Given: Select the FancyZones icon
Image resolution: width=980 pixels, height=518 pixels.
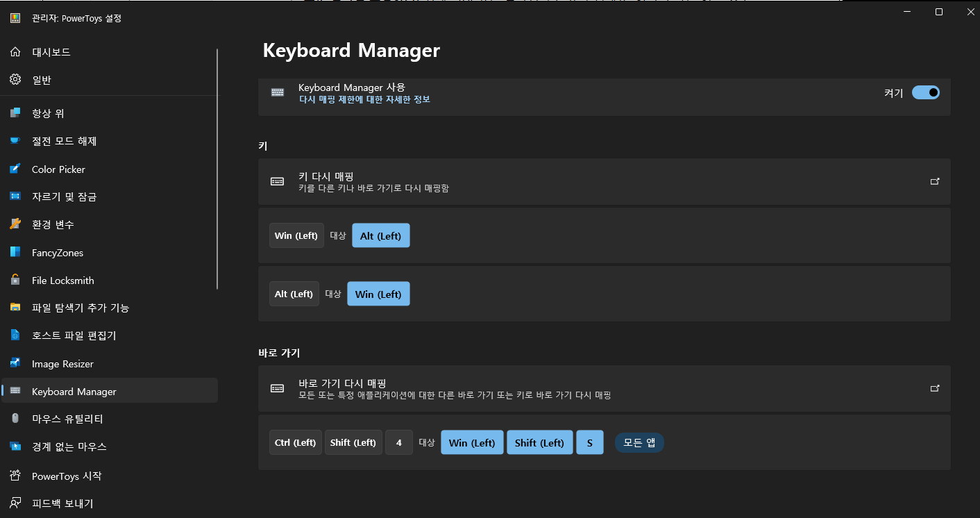Looking at the screenshot, I should tap(15, 253).
